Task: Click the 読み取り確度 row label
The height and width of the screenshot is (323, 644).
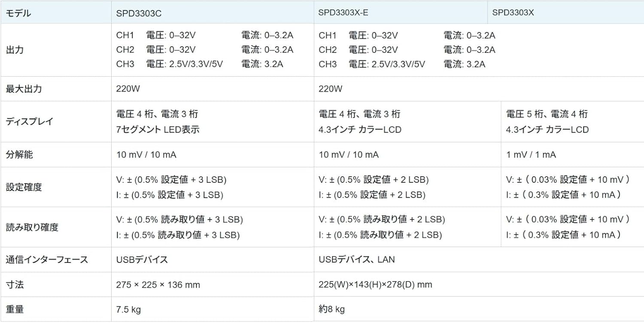Action: (x=32, y=227)
